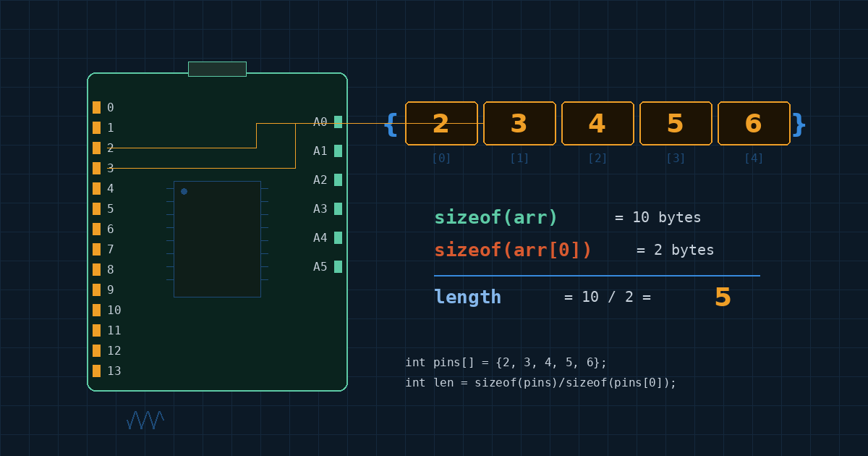Click the closing curly brace of the array
Screen dimensions: 868x456
click(799, 124)
